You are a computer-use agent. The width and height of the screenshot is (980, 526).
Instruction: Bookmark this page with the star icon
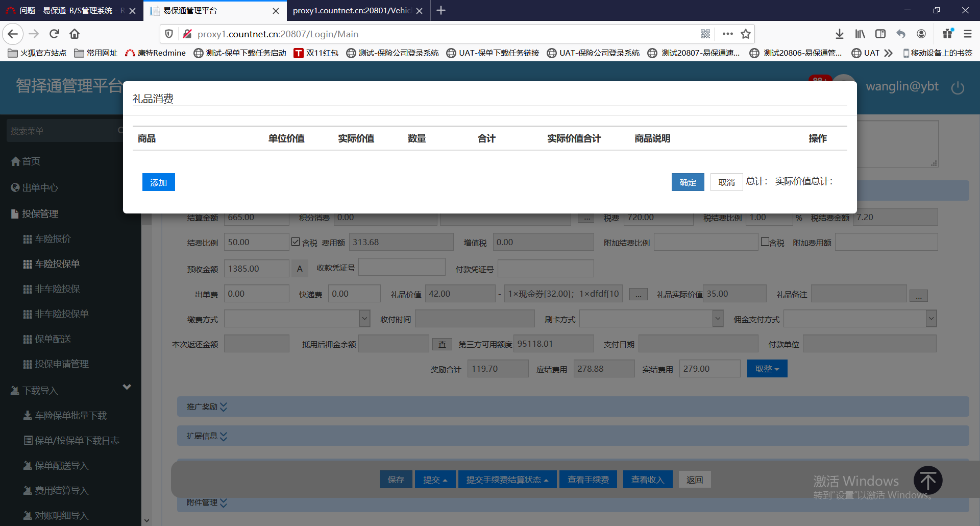(x=746, y=34)
